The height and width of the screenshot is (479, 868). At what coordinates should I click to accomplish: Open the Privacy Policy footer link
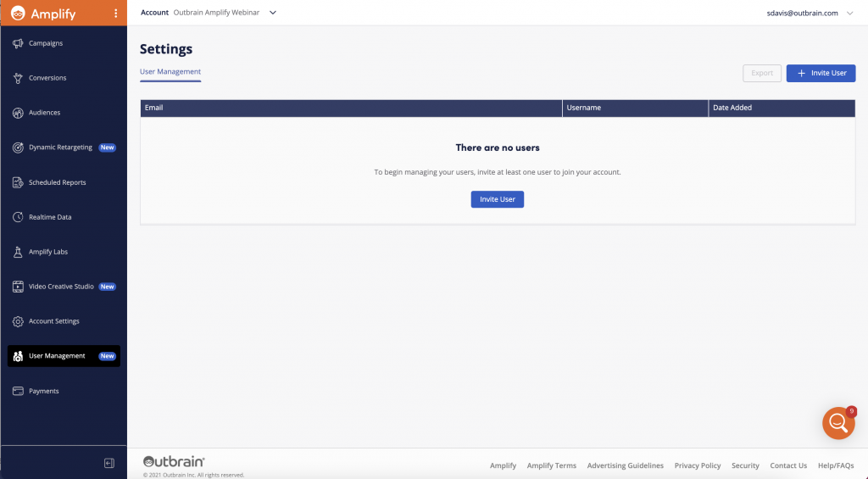coord(697,465)
